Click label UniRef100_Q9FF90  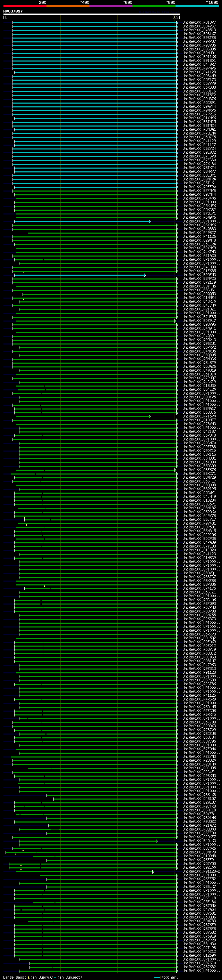tap(199, 187)
